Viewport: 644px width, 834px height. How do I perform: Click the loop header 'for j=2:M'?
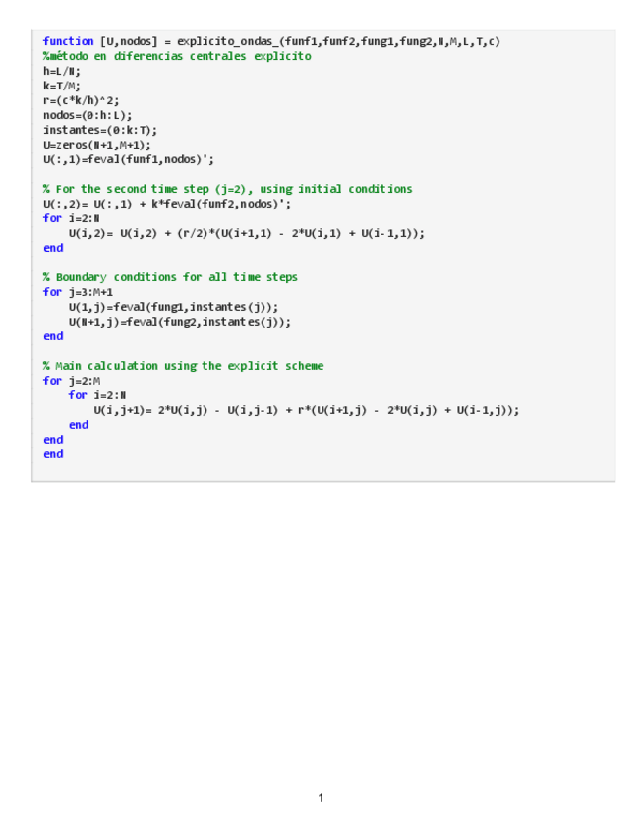72,381
